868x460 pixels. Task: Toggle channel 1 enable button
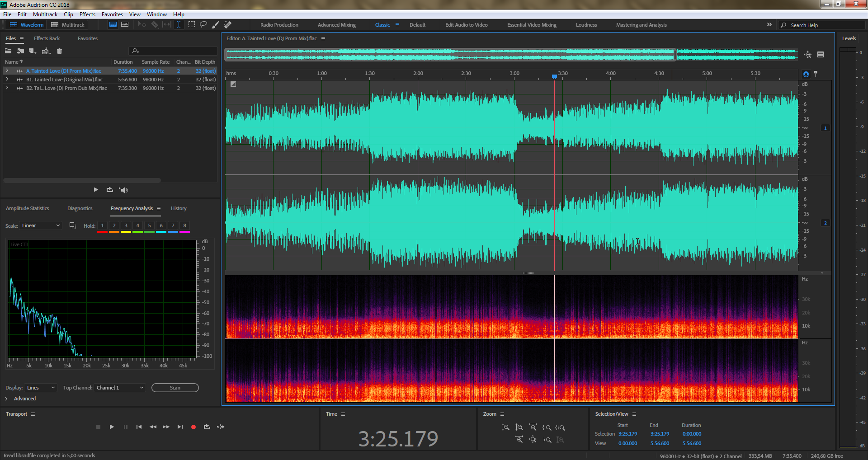(826, 128)
